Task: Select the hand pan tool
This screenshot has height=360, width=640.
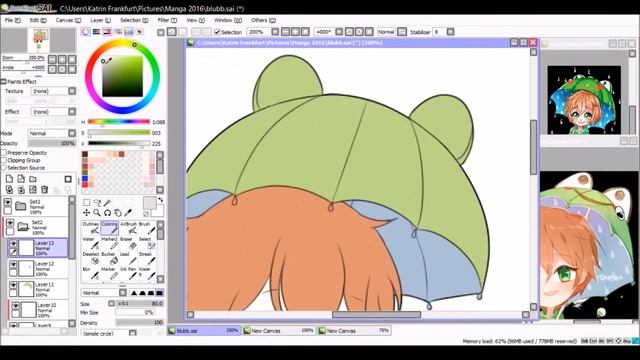Action: tap(118, 213)
